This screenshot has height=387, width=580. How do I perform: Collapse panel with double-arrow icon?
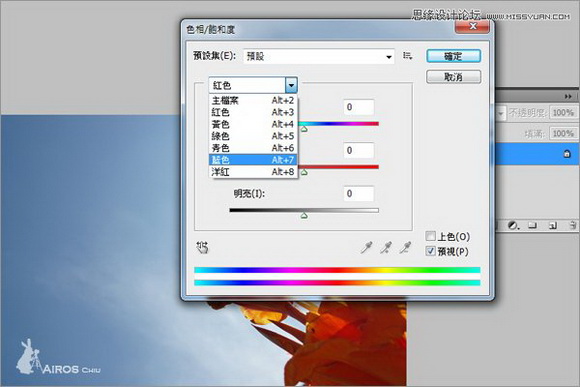568,97
